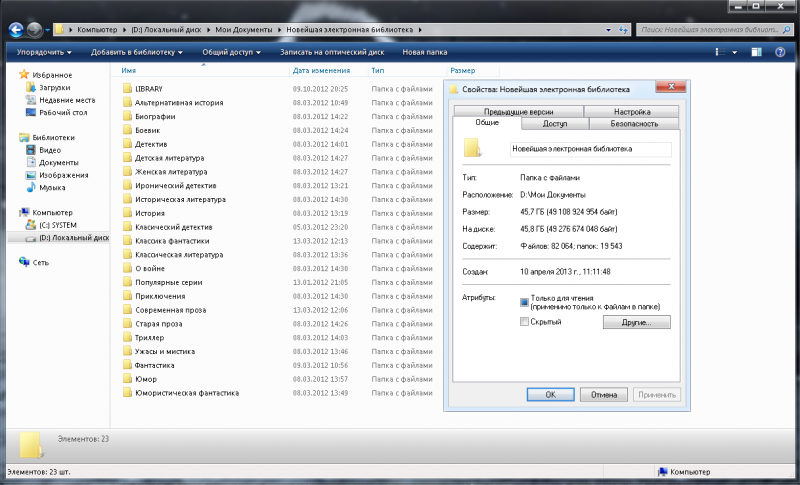
Task: Switch to the Настройка tab
Action: pyautogui.click(x=632, y=111)
